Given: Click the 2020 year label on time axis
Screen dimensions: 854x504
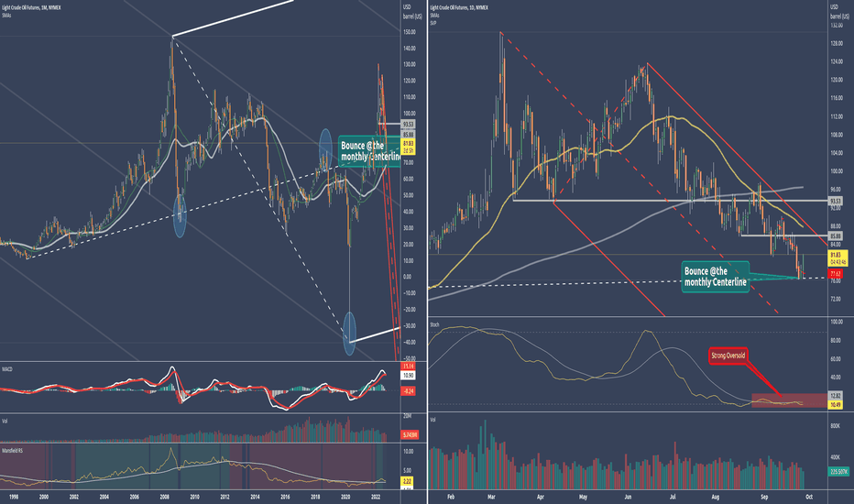Looking at the screenshot, I should [x=345, y=497].
